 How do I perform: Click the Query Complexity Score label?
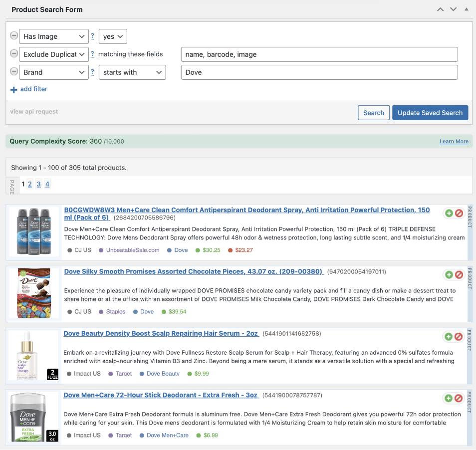48,141
